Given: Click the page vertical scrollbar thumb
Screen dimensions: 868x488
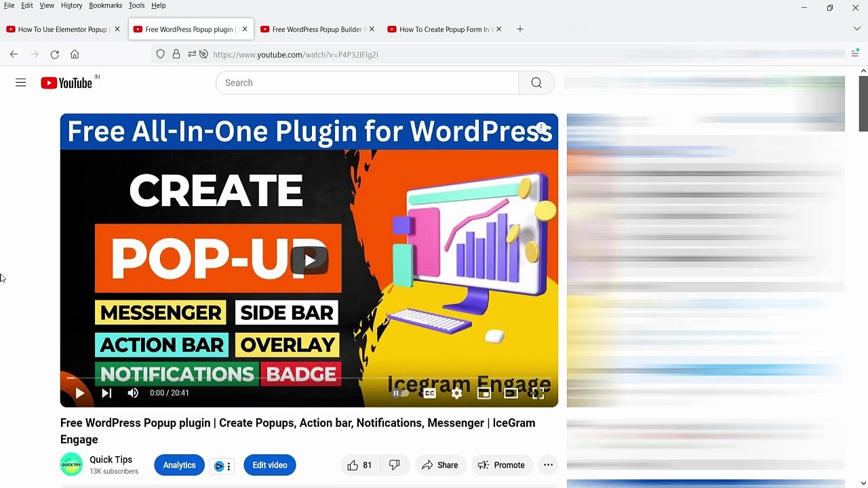Looking at the screenshot, I should click(863, 104).
